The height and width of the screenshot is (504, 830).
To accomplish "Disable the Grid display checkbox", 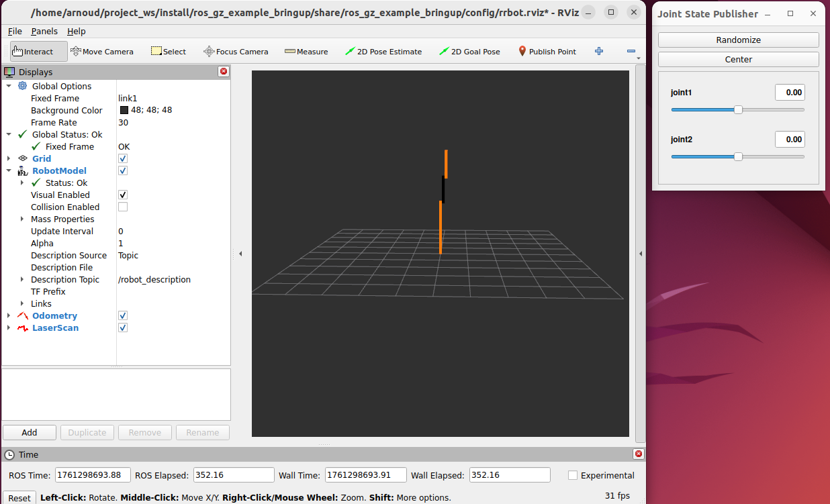I will click(123, 159).
